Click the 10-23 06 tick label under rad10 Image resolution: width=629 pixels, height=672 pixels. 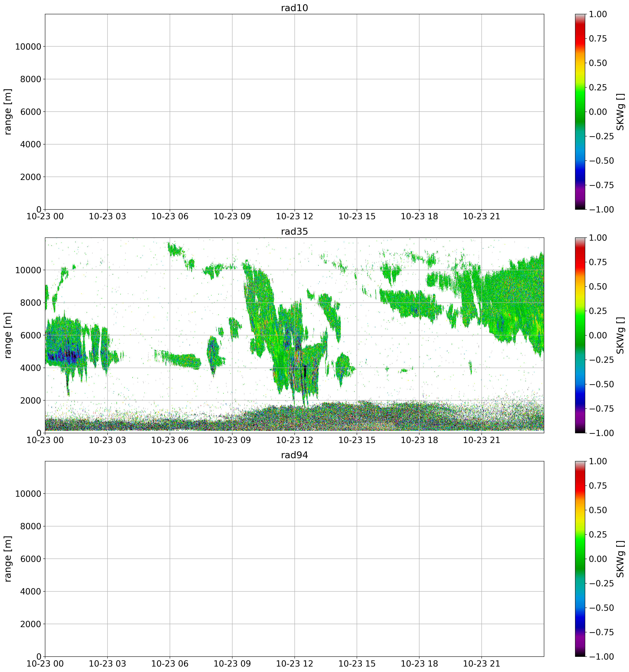click(170, 217)
